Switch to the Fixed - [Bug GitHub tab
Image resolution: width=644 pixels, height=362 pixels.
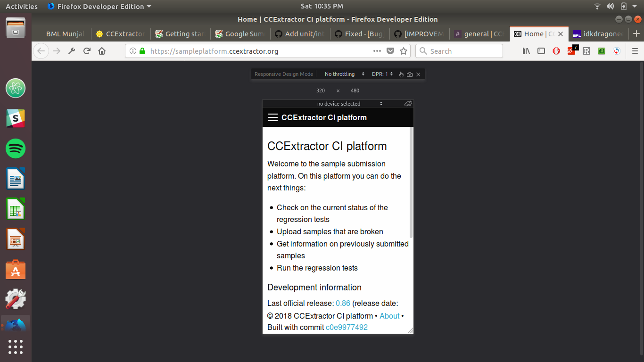coord(360,34)
